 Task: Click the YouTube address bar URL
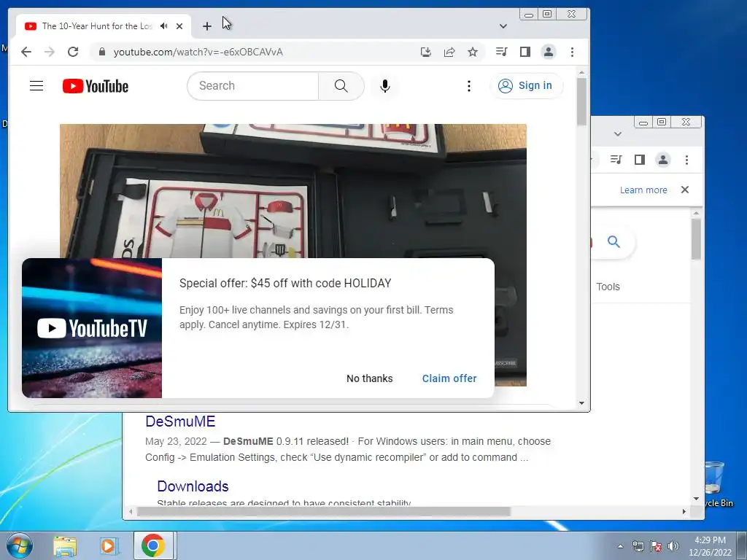[x=198, y=52]
